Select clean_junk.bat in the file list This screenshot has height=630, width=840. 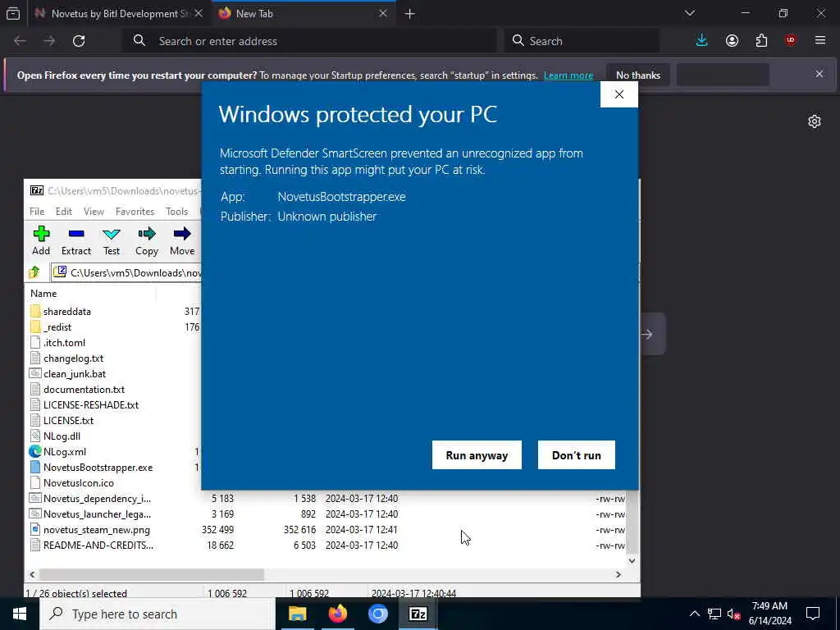(x=75, y=373)
